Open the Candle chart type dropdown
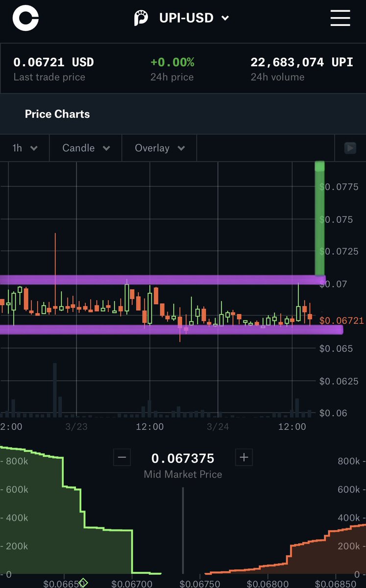This screenshot has width=366, height=588. pos(86,148)
